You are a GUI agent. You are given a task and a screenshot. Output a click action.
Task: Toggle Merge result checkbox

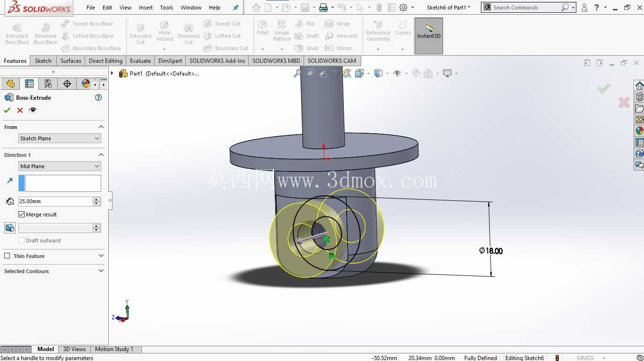tap(21, 215)
